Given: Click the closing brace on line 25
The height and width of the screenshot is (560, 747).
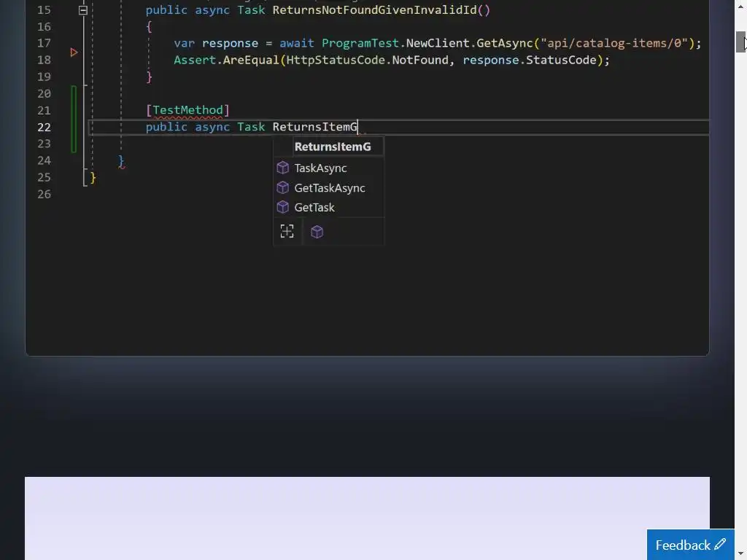Looking at the screenshot, I should (x=93, y=178).
